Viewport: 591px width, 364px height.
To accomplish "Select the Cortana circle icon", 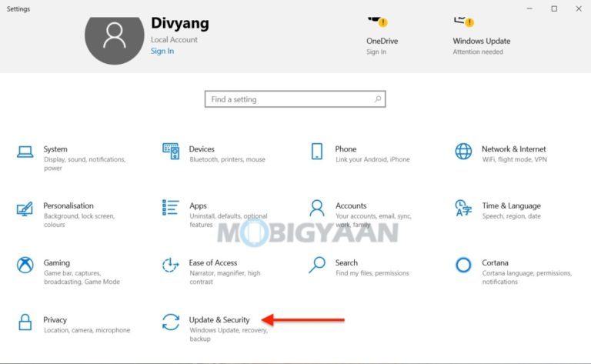I will coord(463,265).
